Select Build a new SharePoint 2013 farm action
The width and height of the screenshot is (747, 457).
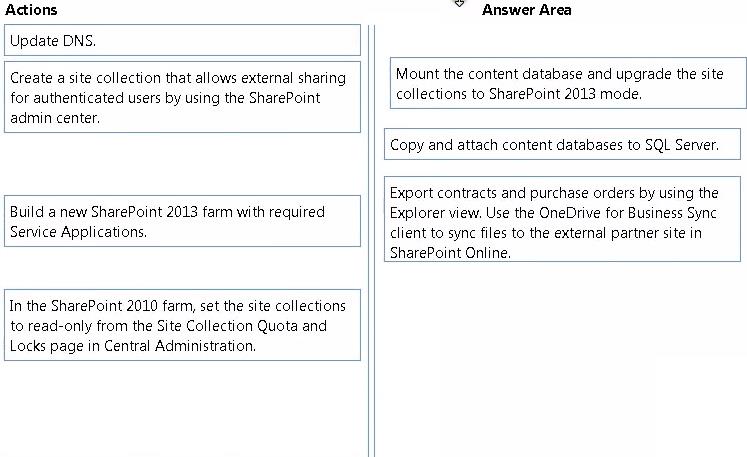[182, 221]
